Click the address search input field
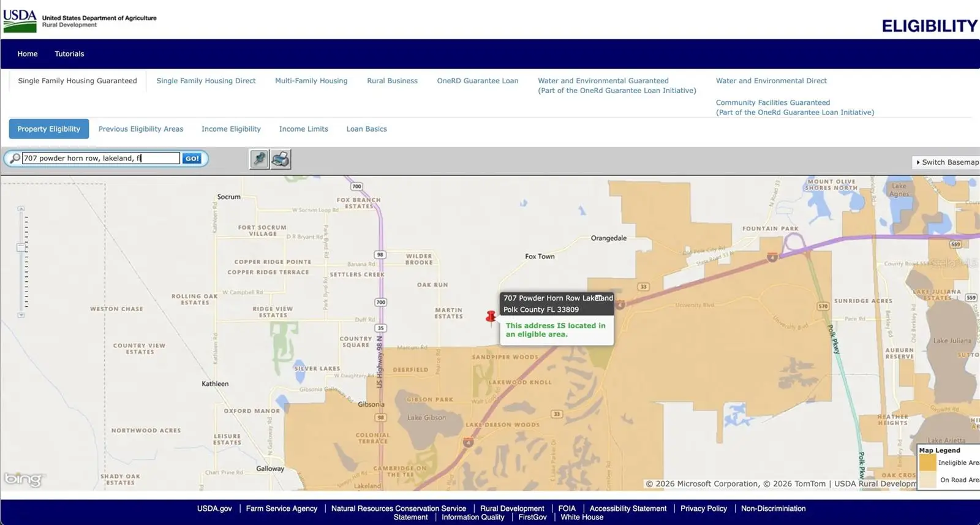Viewport: 980px width, 525px height. 101,158
